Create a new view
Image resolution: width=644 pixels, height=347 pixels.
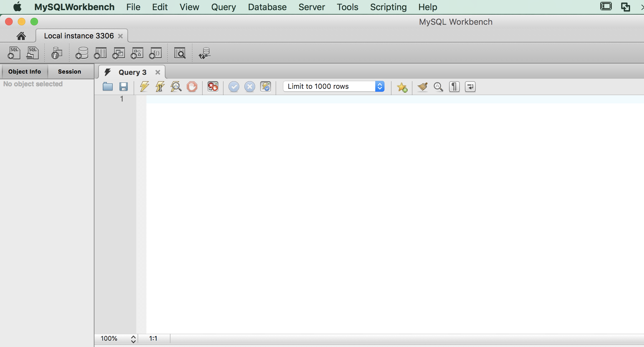pyautogui.click(x=119, y=53)
